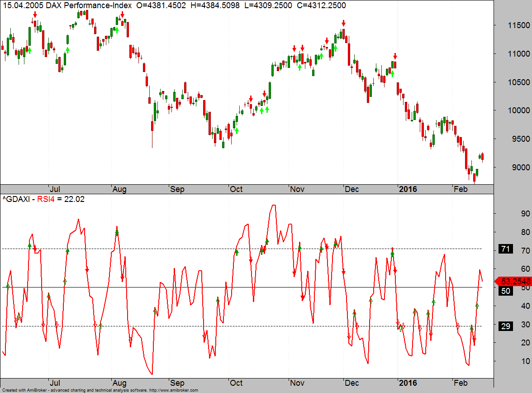
Task: Click Feb on the RSI pane time axis
Action: coord(461,383)
